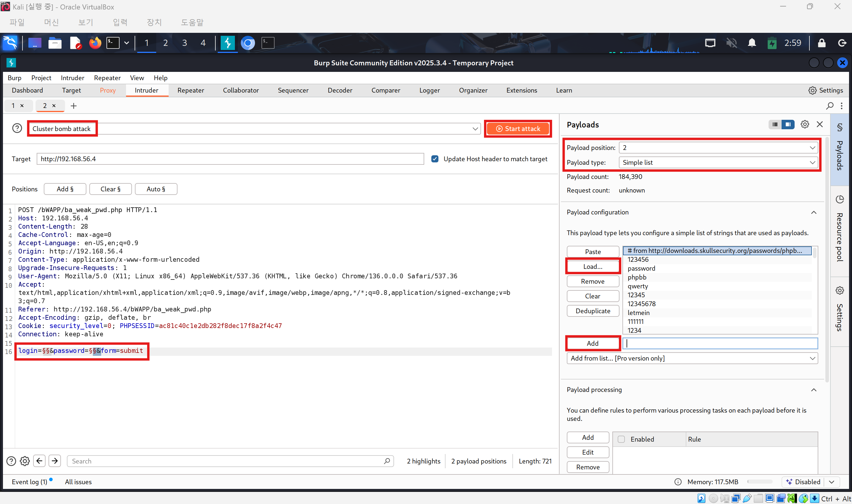Open the Payload type Simple list dropdown
This screenshot has width=852, height=504.
(719, 162)
